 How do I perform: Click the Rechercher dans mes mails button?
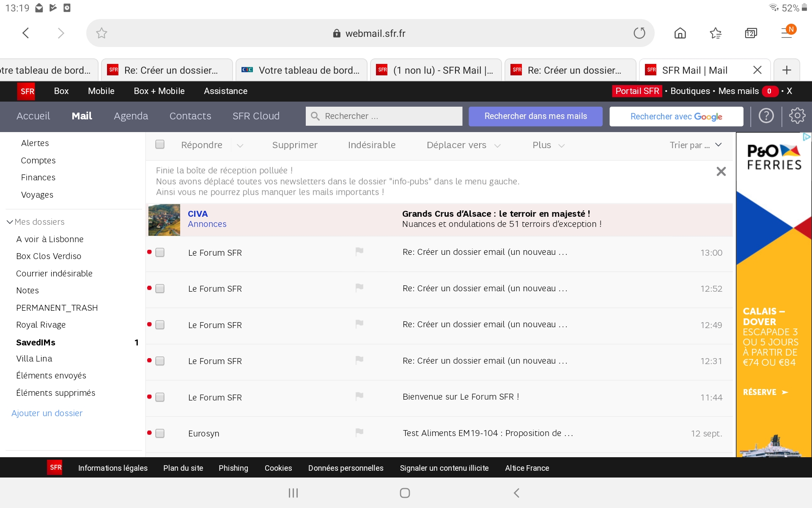point(535,116)
